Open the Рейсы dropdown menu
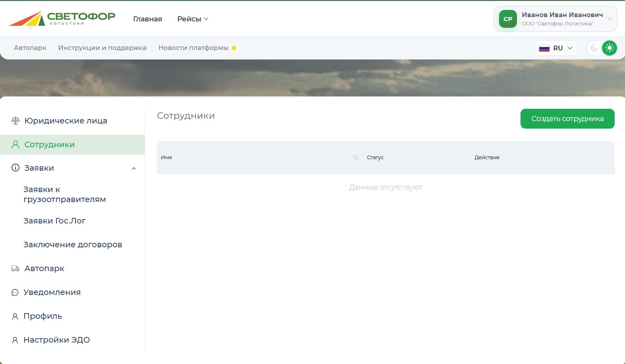The image size is (625, 364). click(193, 19)
